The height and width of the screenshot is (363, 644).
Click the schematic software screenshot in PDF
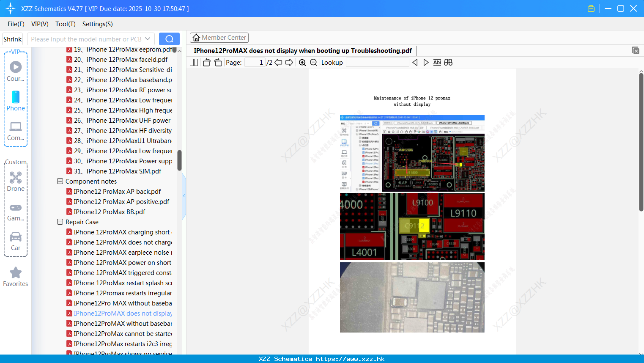click(412, 153)
